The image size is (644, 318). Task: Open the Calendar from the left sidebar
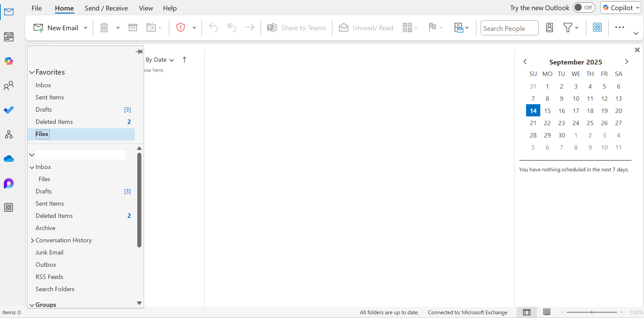(8, 37)
